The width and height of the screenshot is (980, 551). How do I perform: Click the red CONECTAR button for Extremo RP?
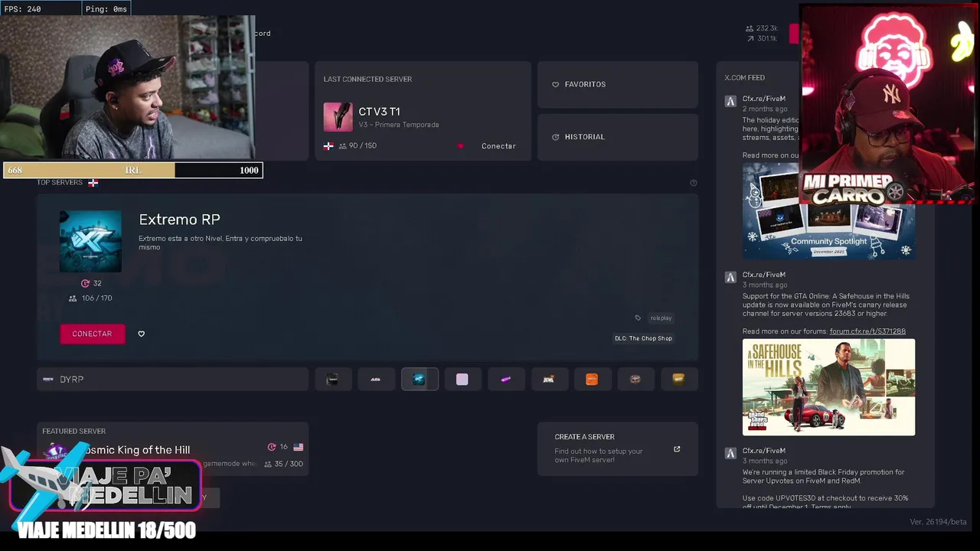click(93, 334)
